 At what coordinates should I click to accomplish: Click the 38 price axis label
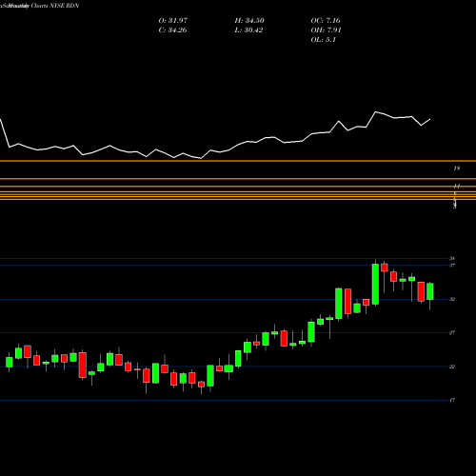pyautogui.click(x=451, y=259)
